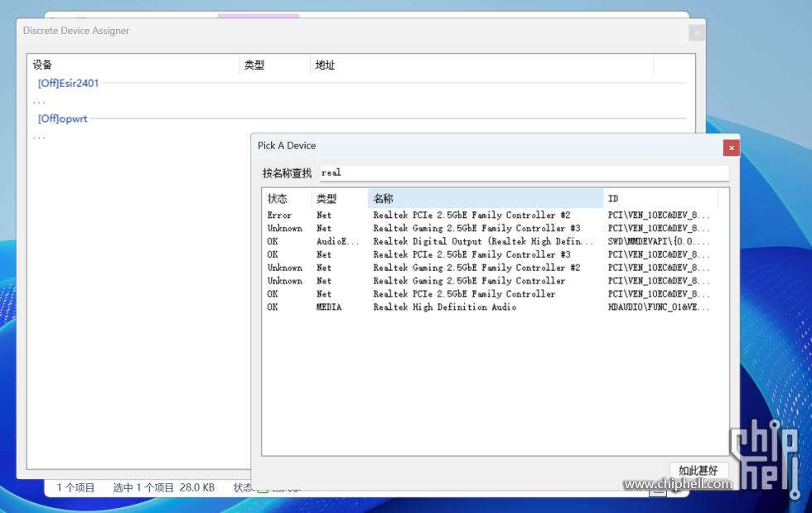This screenshot has height=513, width=812.
Task: Close the Discrete Device Assigner window
Action: pyautogui.click(x=697, y=32)
